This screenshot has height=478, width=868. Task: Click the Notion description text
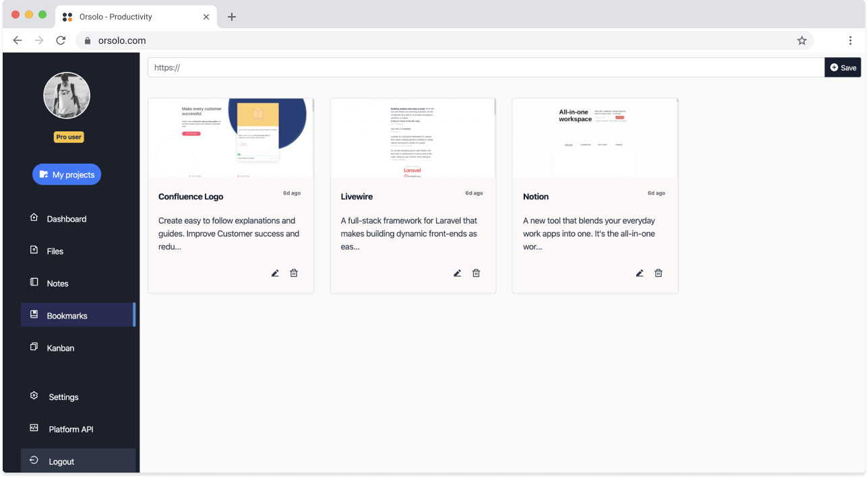coord(589,234)
